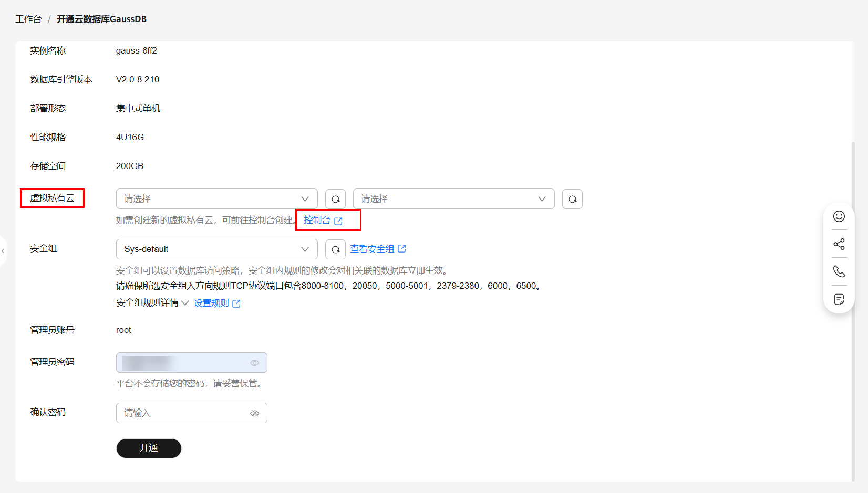Open the 控制台 link
The image size is (868, 493).
pos(323,221)
